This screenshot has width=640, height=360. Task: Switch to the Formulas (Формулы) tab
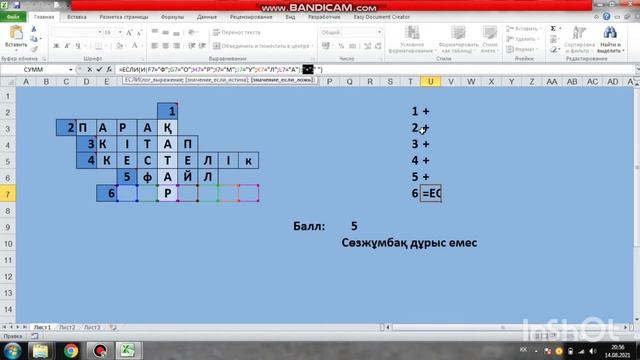[172, 17]
